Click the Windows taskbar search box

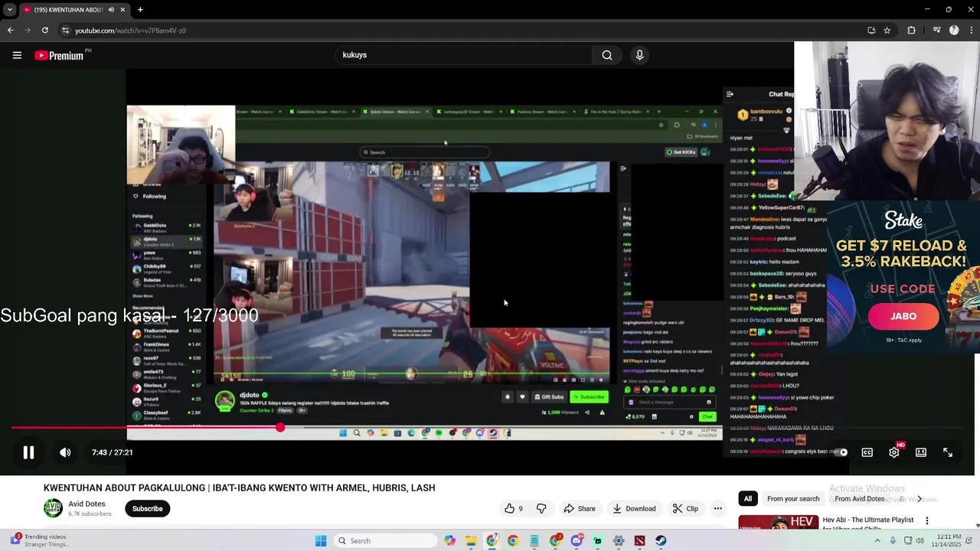[x=386, y=541]
